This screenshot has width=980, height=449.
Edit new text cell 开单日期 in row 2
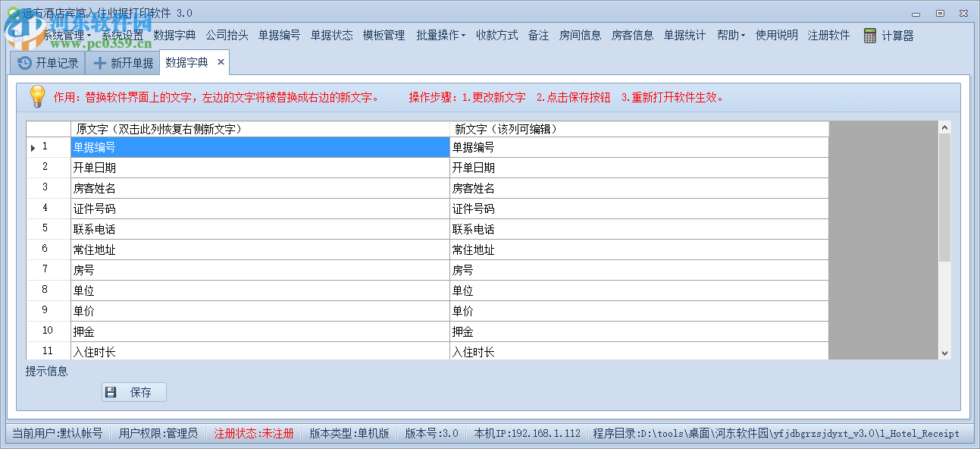coord(639,168)
